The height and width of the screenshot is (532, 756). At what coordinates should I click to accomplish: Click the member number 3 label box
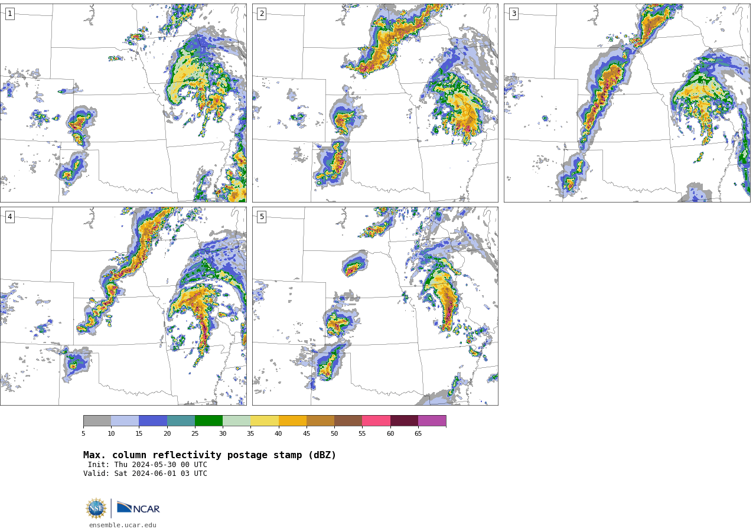(513, 14)
